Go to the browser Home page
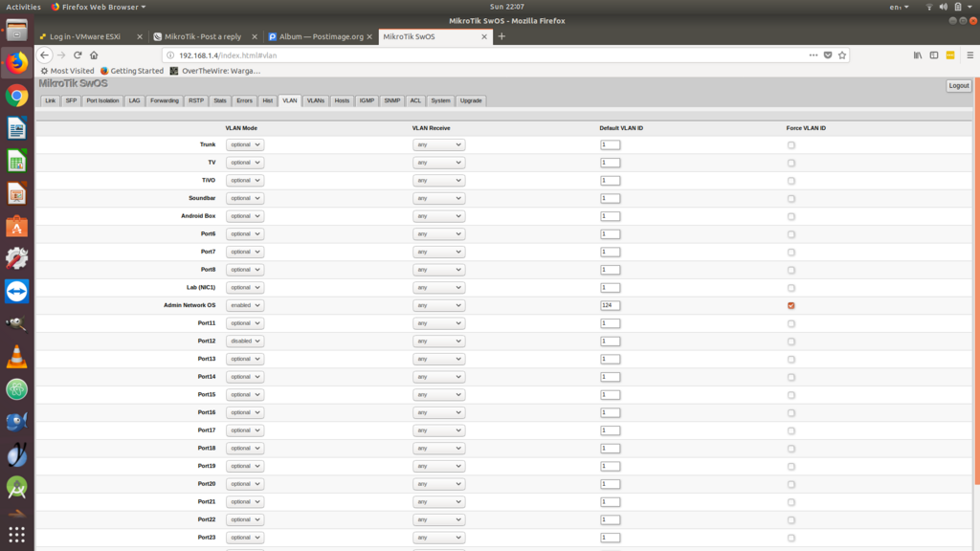The image size is (980, 551). coord(94,55)
